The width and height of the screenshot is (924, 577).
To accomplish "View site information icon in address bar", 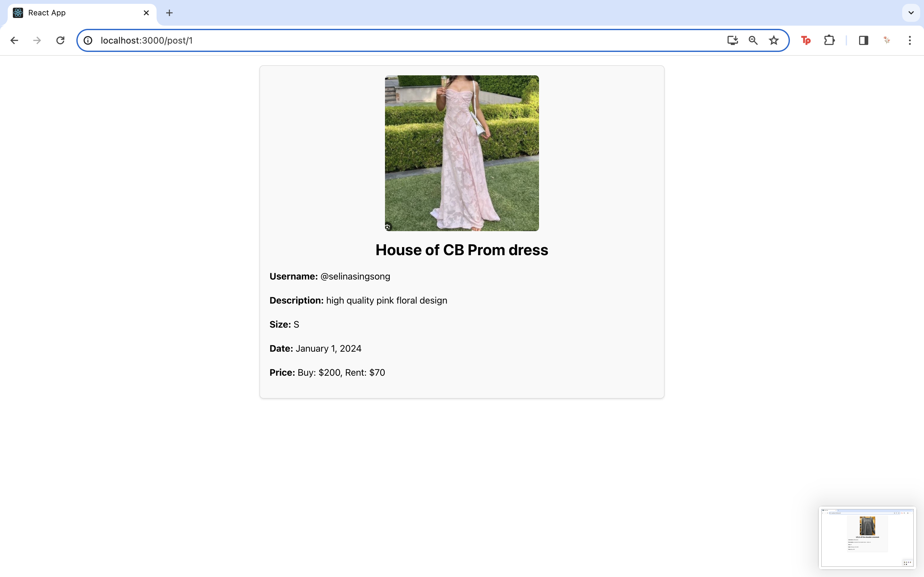I will coord(88,40).
